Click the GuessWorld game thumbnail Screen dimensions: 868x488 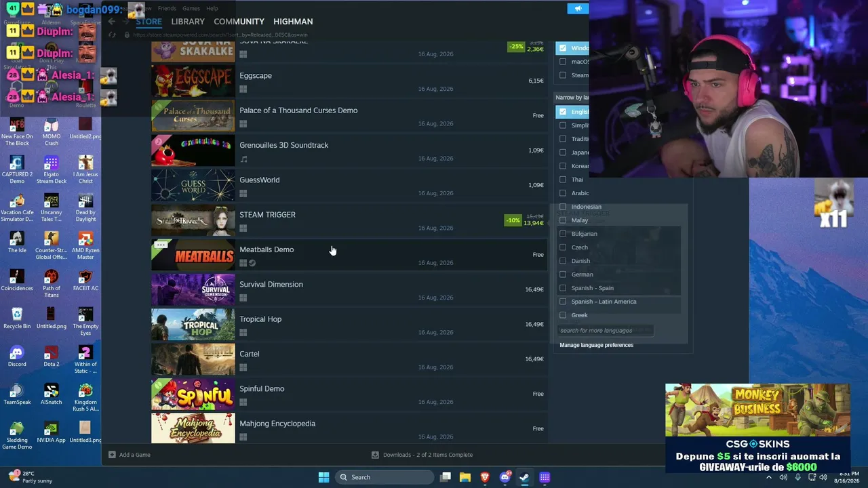[x=193, y=186]
